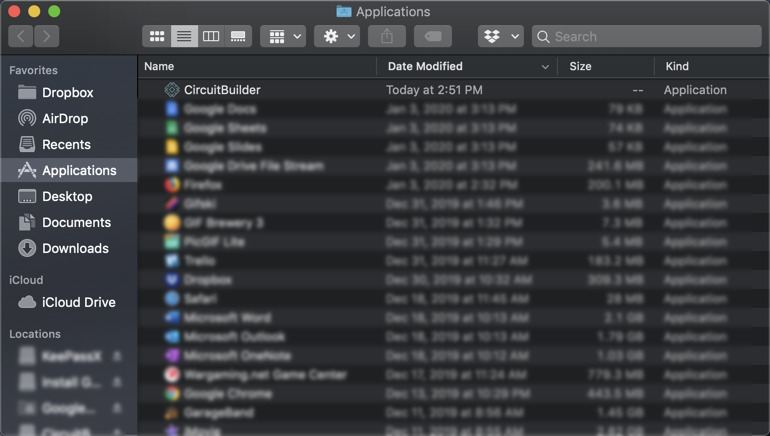Click the Applications window title folder icon
Image resolution: width=770 pixels, height=436 pixels.
pyautogui.click(x=344, y=11)
